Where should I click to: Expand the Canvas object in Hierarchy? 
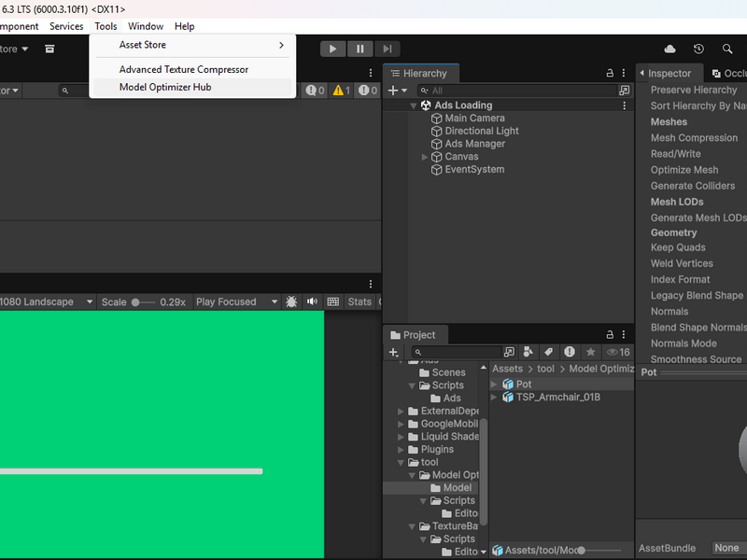coord(425,157)
